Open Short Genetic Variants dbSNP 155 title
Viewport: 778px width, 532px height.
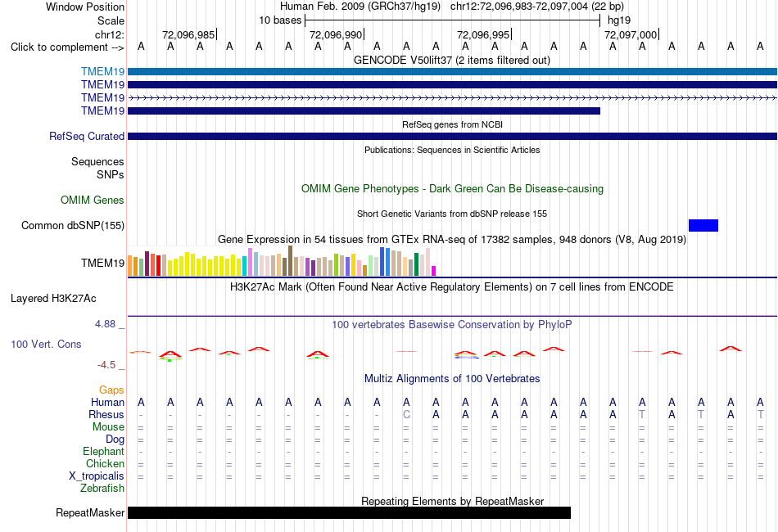tap(451, 214)
